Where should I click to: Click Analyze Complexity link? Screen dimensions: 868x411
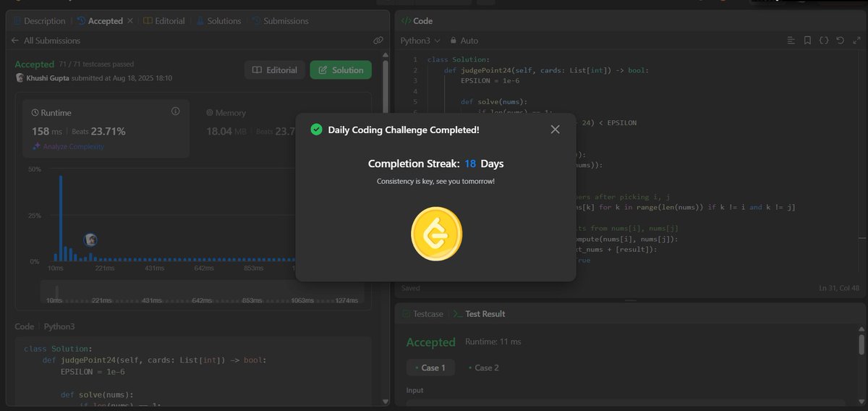pos(68,146)
